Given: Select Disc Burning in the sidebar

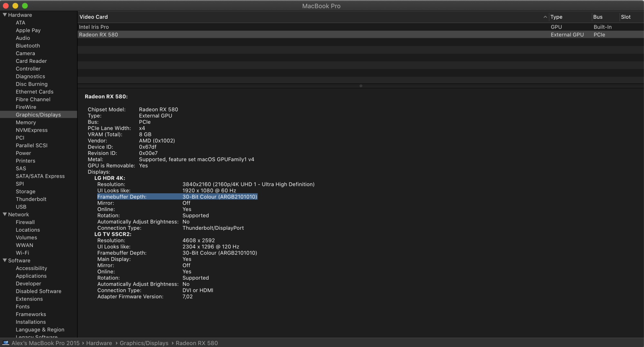Looking at the screenshot, I should [x=32, y=84].
